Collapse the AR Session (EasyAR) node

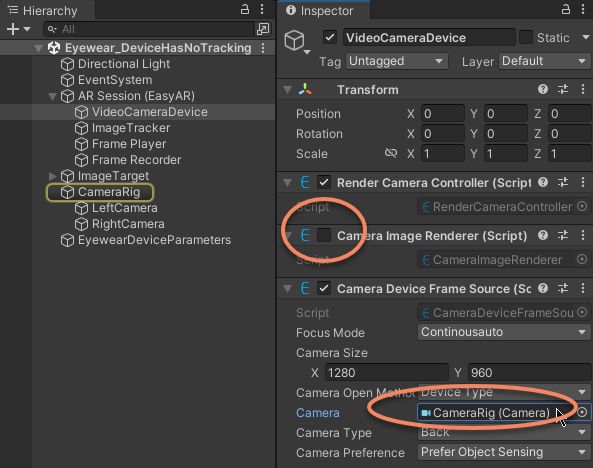(x=53, y=96)
